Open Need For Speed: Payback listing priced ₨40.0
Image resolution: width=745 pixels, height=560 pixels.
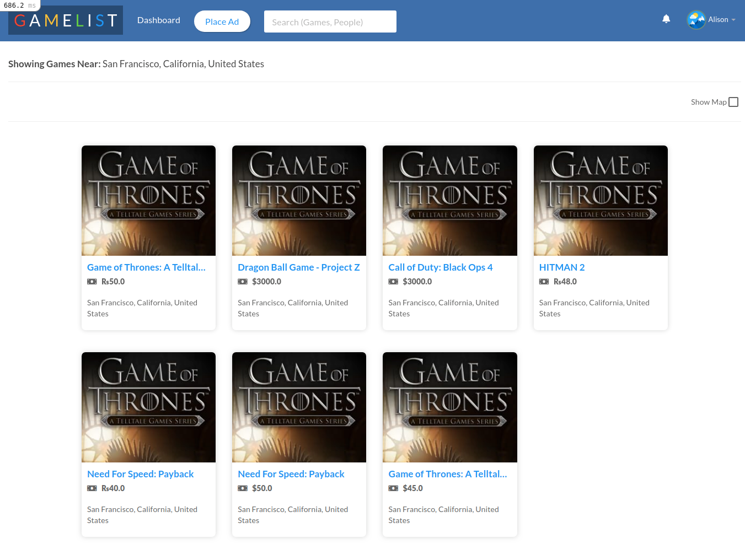click(x=141, y=474)
